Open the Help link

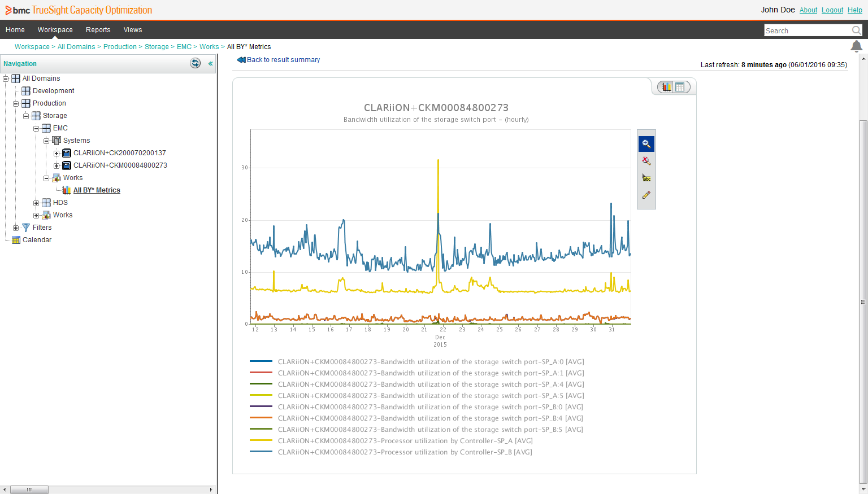[854, 10]
